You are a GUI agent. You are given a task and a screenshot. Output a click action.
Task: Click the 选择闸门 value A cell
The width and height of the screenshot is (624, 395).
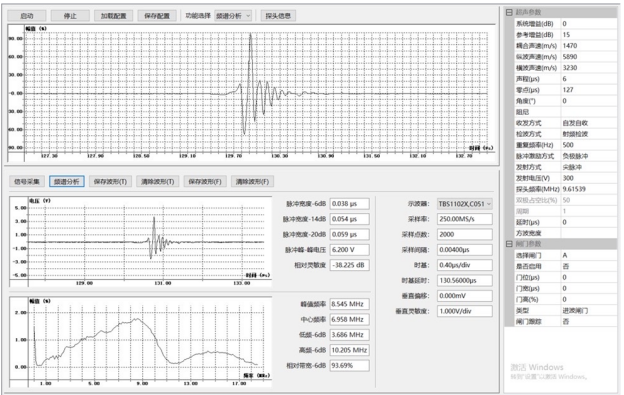tap(589, 255)
